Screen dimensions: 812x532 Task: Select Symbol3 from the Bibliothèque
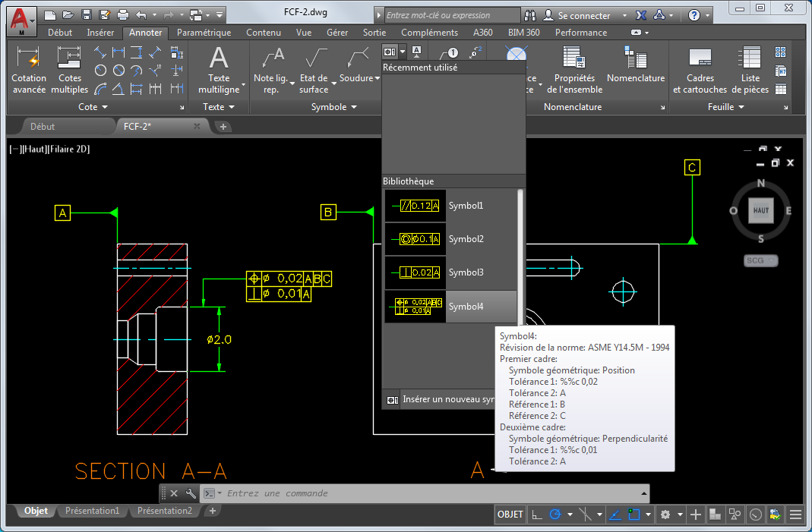pyautogui.click(x=450, y=272)
